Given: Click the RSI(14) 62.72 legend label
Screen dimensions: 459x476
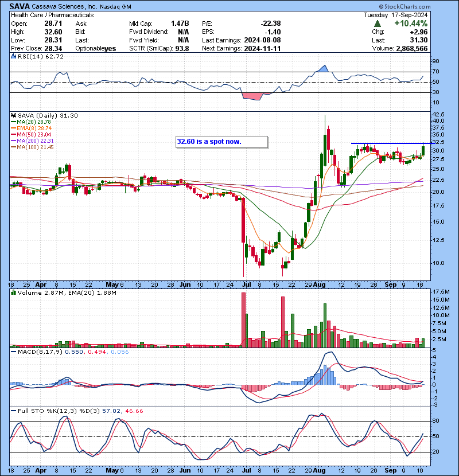Looking at the screenshot, I should tap(40, 56).
